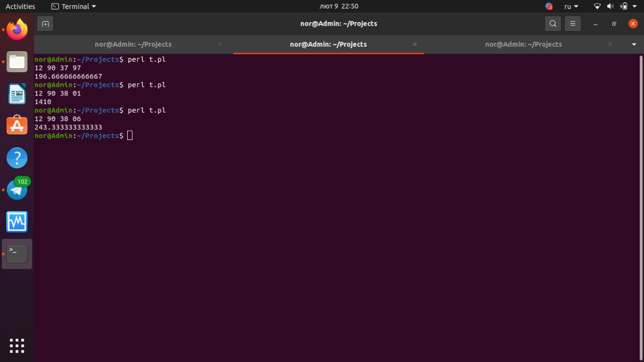644x362 pixels.
Task: Open the Files manager in dock
Action: pyautogui.click(x=17, y=62)
